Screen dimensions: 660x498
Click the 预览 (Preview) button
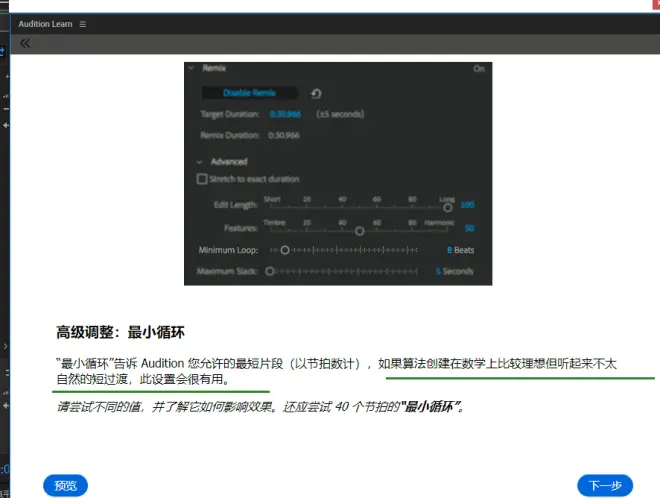65,485
